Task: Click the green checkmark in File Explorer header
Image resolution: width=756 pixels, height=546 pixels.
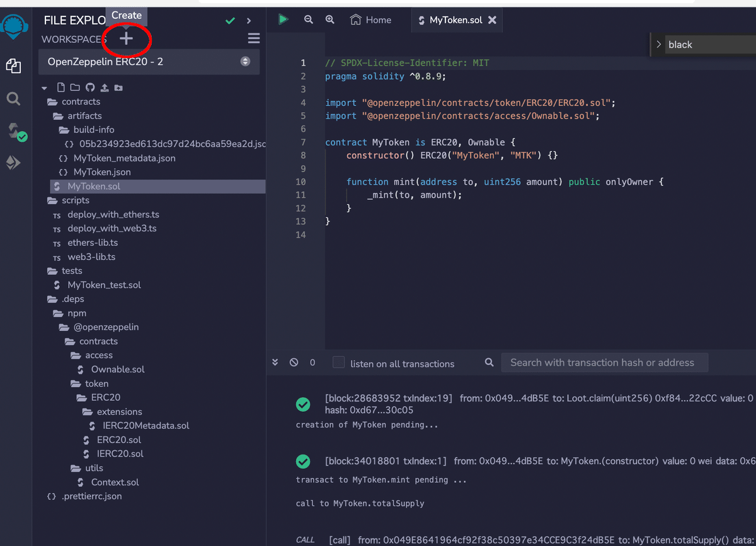Action: pos(231,21)
